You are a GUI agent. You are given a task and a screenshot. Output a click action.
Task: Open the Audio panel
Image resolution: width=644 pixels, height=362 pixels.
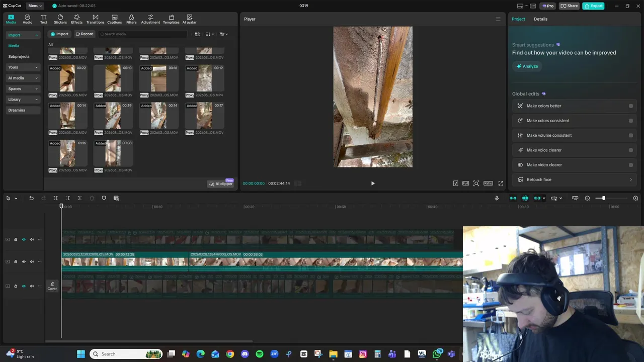(x=27, y=19)
